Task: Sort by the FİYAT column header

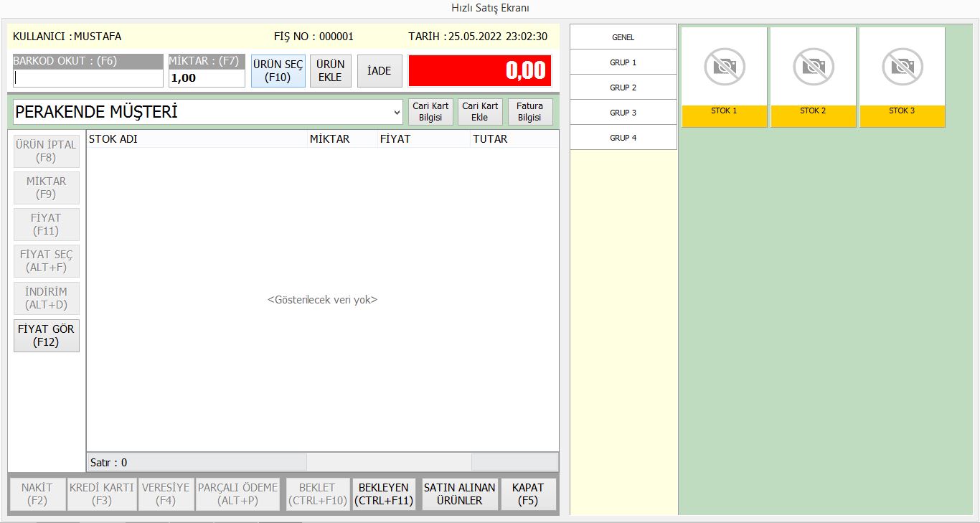Action: [x=424, y=139]
